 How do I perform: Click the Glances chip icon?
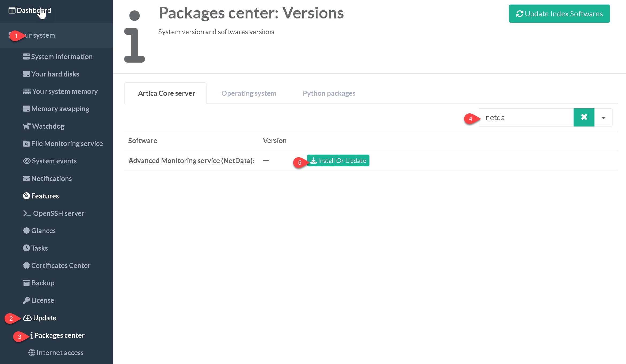pyautogui.click(x=26, y=231)
